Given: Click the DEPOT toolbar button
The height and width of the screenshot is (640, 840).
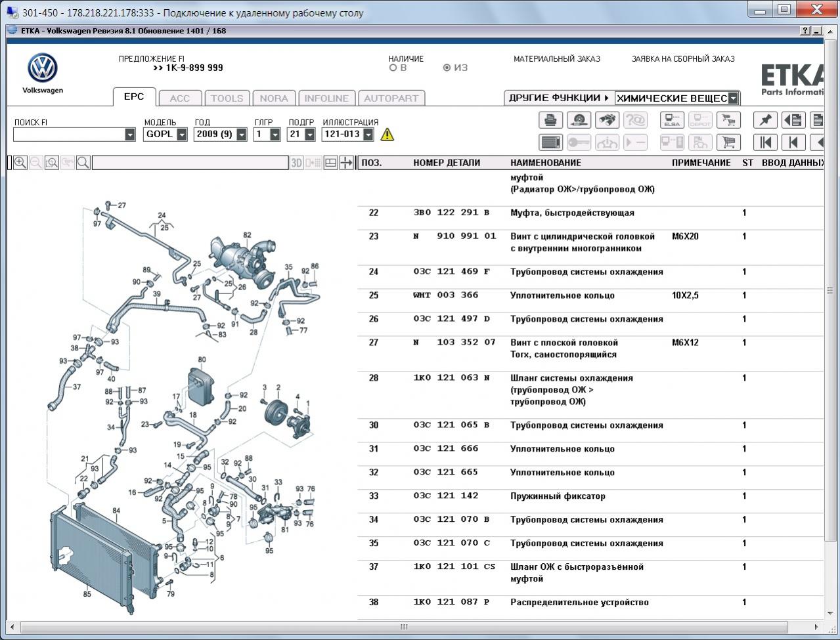Looking at the screenshot, I should [x=700, y=120].
